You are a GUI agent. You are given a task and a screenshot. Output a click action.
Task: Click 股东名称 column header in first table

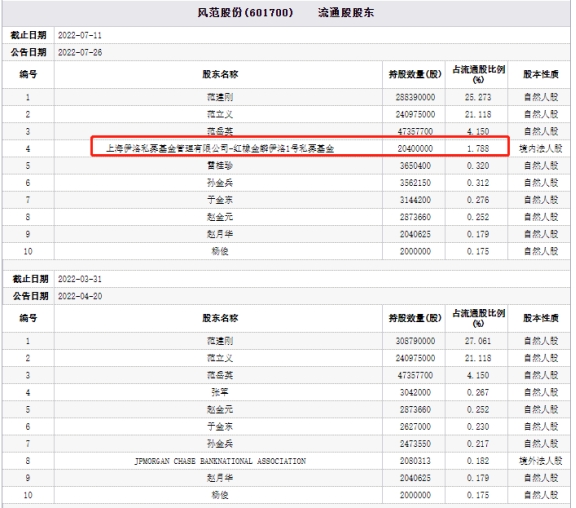220,74
